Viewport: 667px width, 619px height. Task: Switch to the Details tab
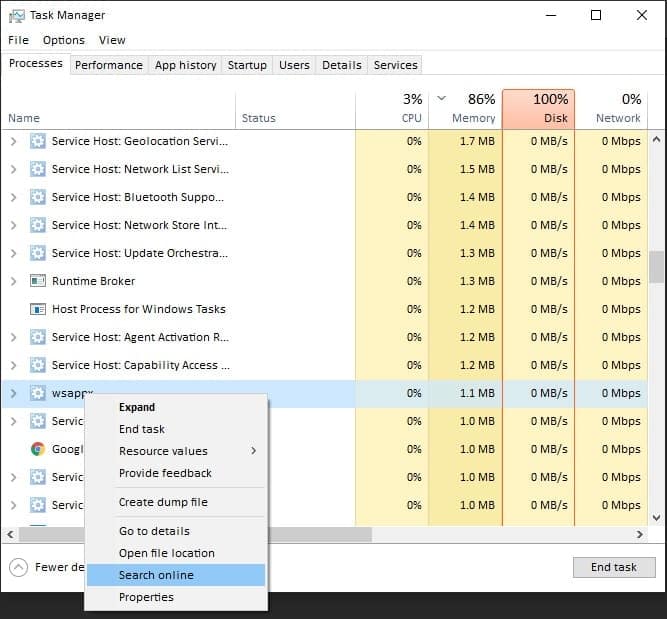(342, 65)
